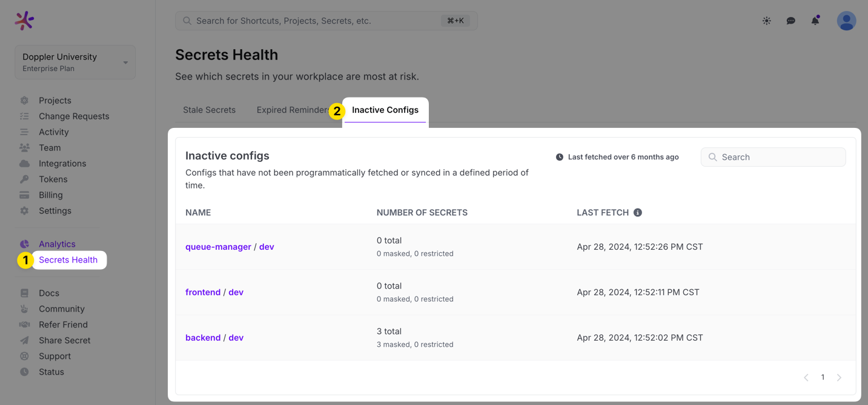The height and width of the screenshot is (405, 868).
Task: Open the Team page
Action: click(50, 148)
